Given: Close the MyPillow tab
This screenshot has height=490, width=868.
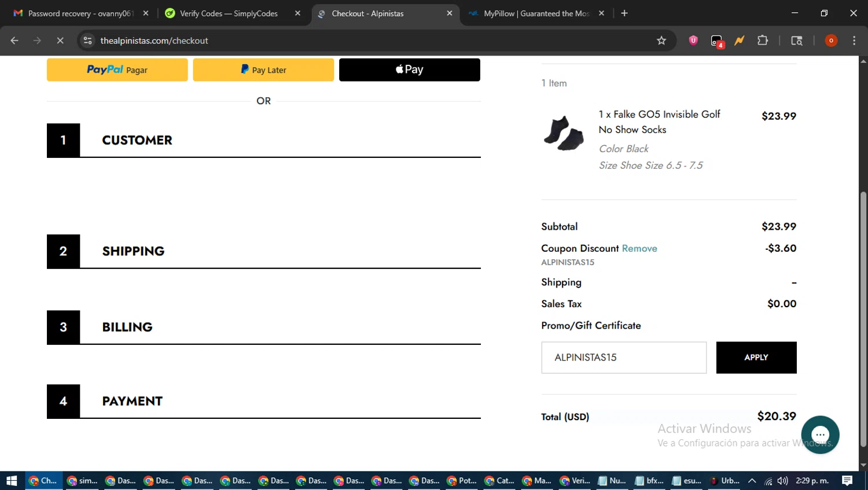Looking at the screenshot, I should point(601,13).
